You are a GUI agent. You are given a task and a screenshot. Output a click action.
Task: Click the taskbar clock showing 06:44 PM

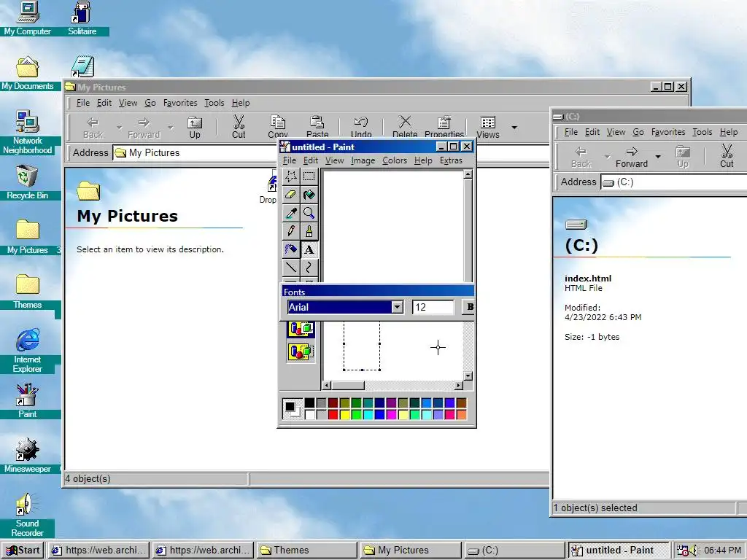coord(722,551)
